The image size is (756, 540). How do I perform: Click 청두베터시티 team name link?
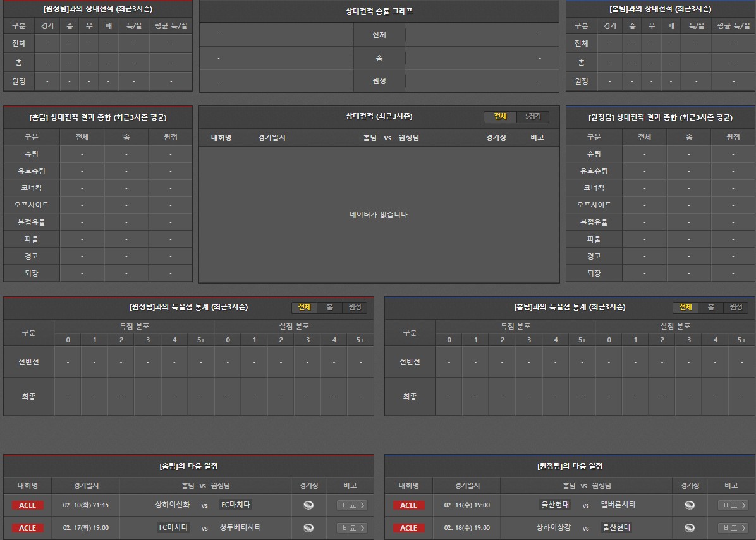coord(240,527)
